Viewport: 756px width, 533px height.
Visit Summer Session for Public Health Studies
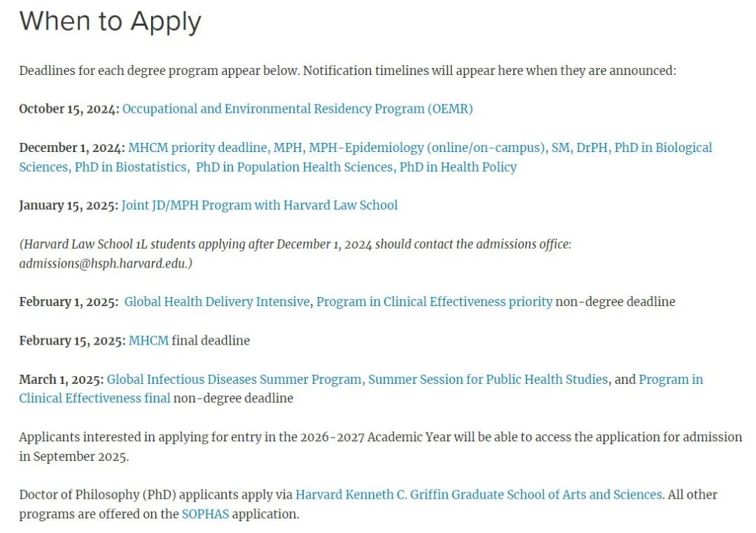488,379
